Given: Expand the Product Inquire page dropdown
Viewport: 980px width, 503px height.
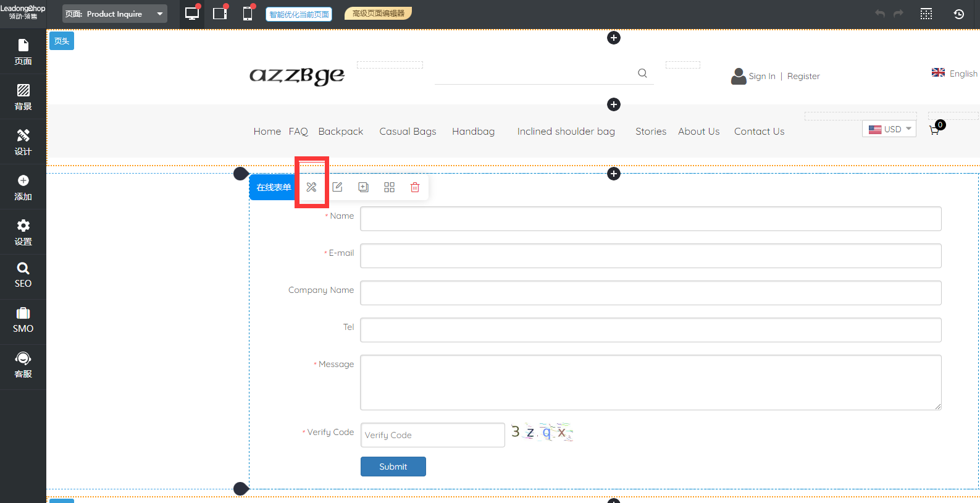Looking at the screenshot, I should [115, 14].
